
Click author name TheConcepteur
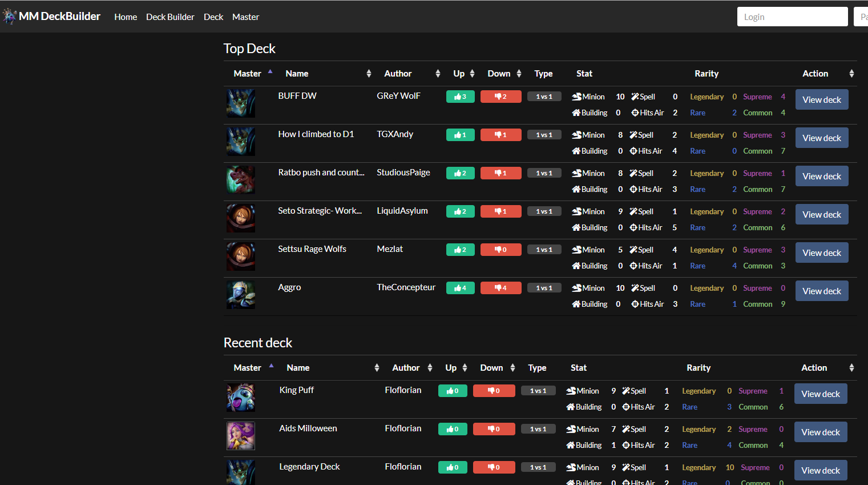point(406,287)
